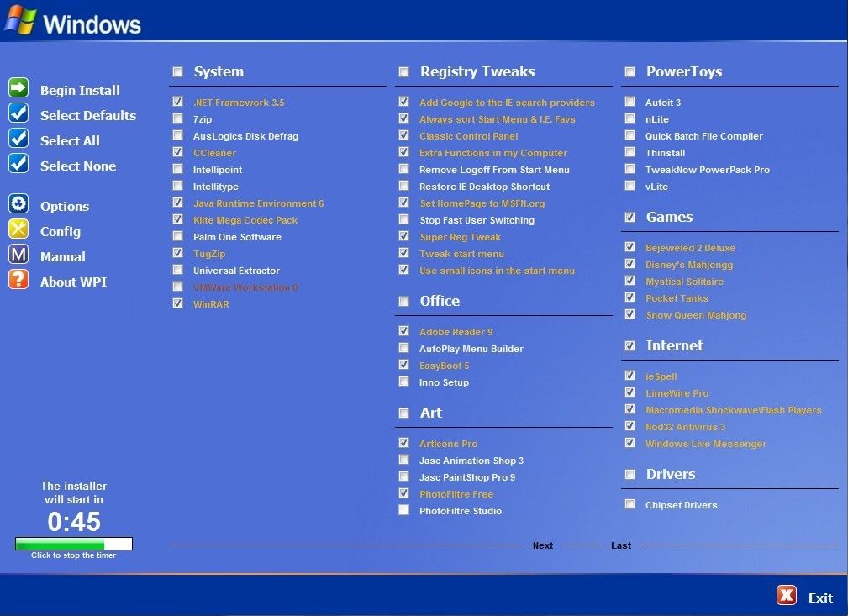Viewport: 848px width, 616px height.
Task: Uncheck Adobe Reader 9
Action: point(404,330)
